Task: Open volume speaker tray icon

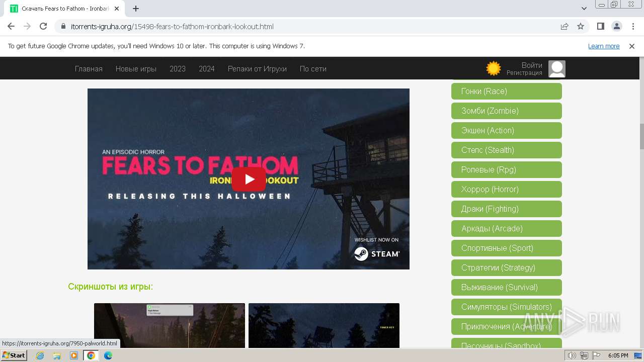Action: coord(572,355)
